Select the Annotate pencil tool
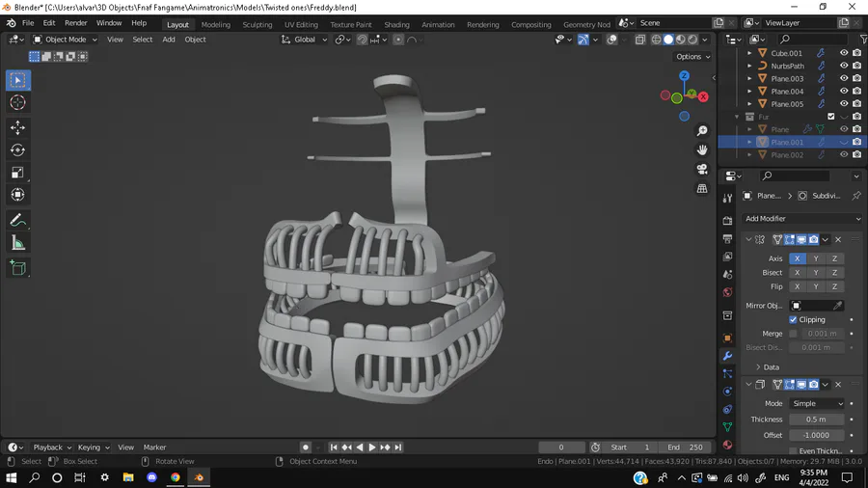 click(x=17, y=220)
